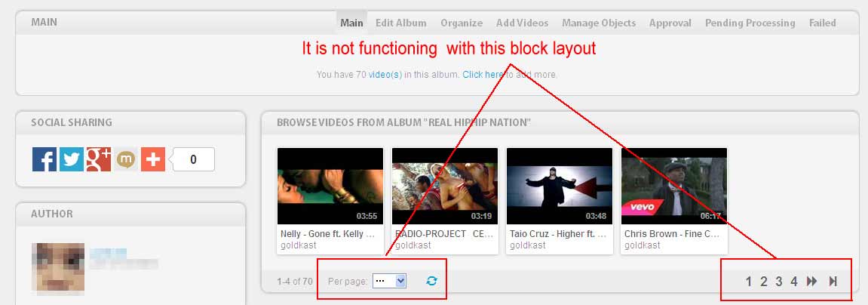Click the share counter showing 0
The width and height of the screenshot is (868, 305).
(x=193, y=160)
